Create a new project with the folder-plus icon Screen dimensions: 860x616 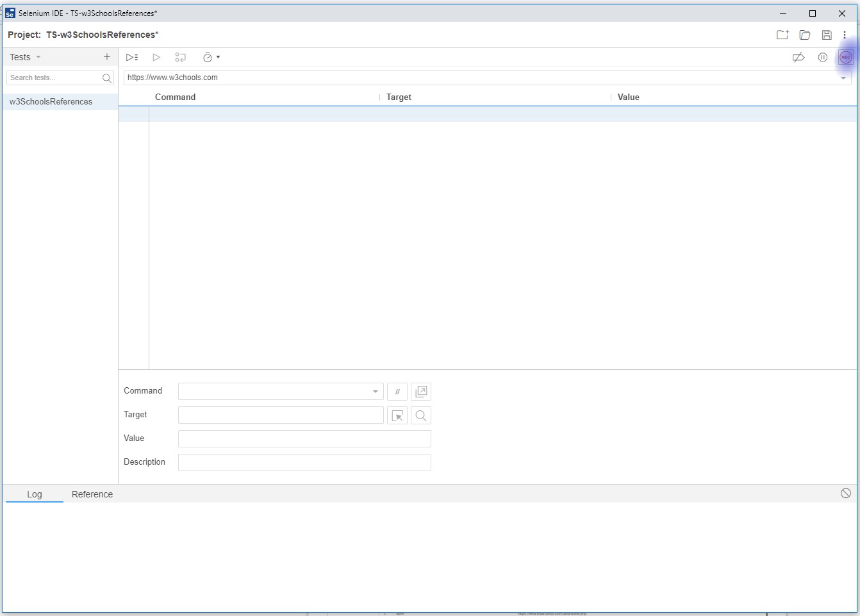pos(782,35)
